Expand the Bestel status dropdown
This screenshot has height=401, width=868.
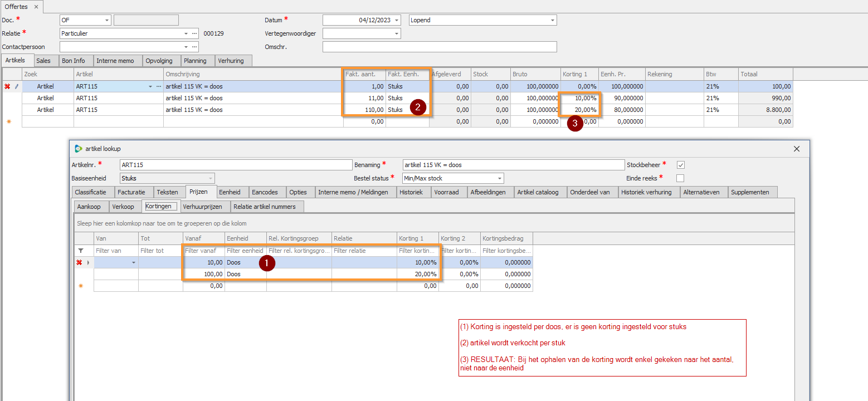(x=499, y=178)
